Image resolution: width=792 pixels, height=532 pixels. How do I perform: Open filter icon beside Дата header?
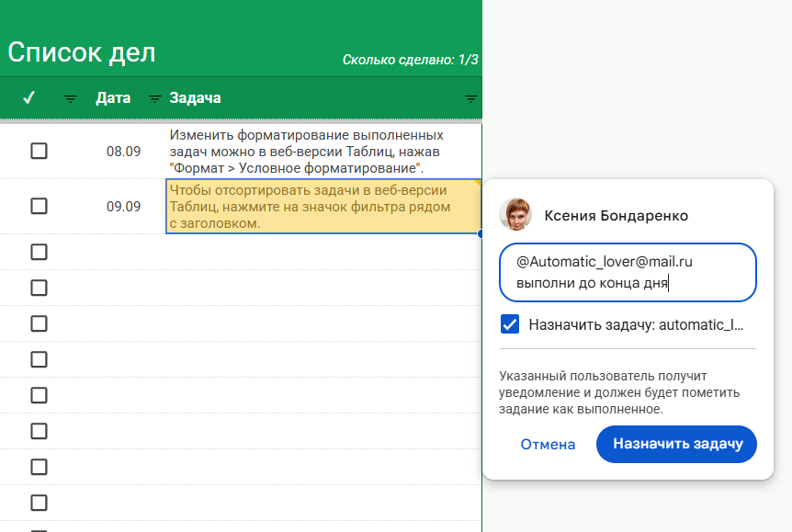pyautogui.click(x=154, y=98)
